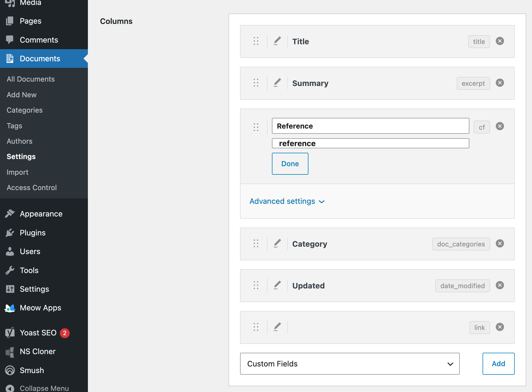The width and height of the screenshot is (532, 392).
Task: Click the Users person icon
Action: pyautogui.click(x=10, y=251)
